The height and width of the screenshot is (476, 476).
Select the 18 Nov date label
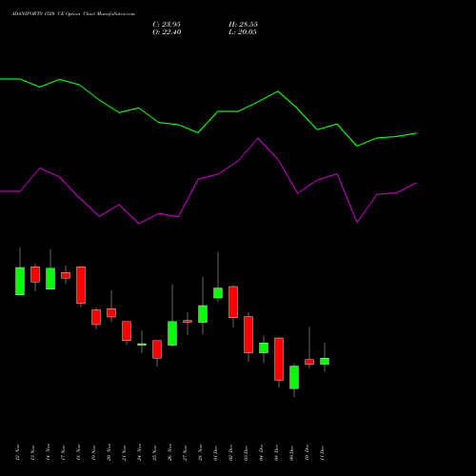(78, 452)
